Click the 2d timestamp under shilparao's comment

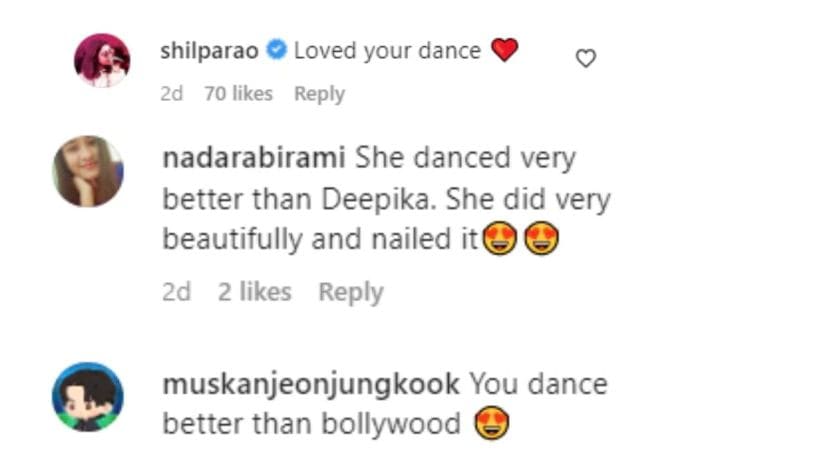pos(173,94)
